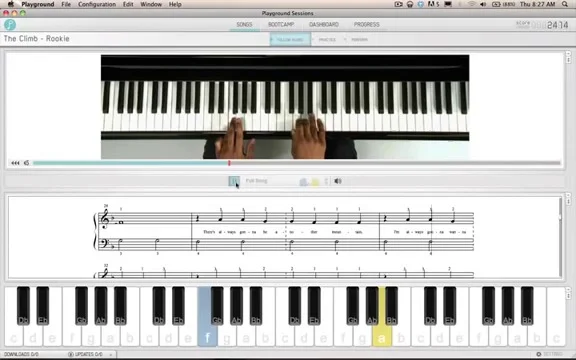Click the highlighted yellow A key
Screen dimensions: 576x360
pos(382,317)
